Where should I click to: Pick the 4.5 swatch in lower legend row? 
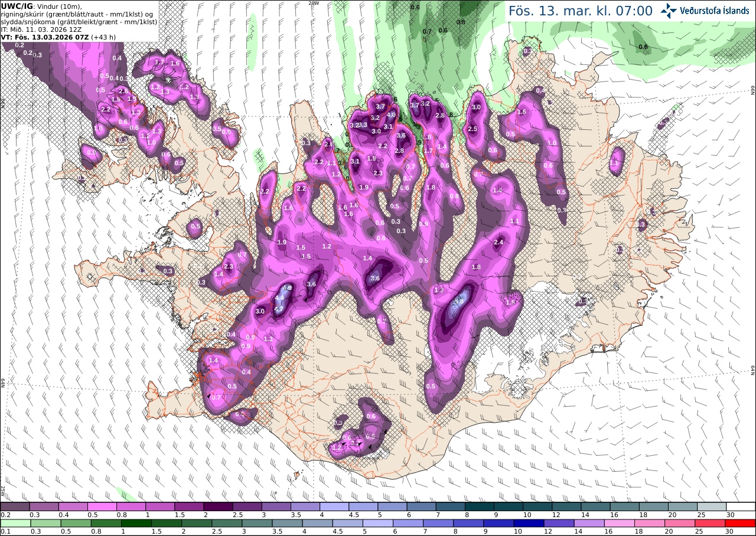tap(347, 523)
